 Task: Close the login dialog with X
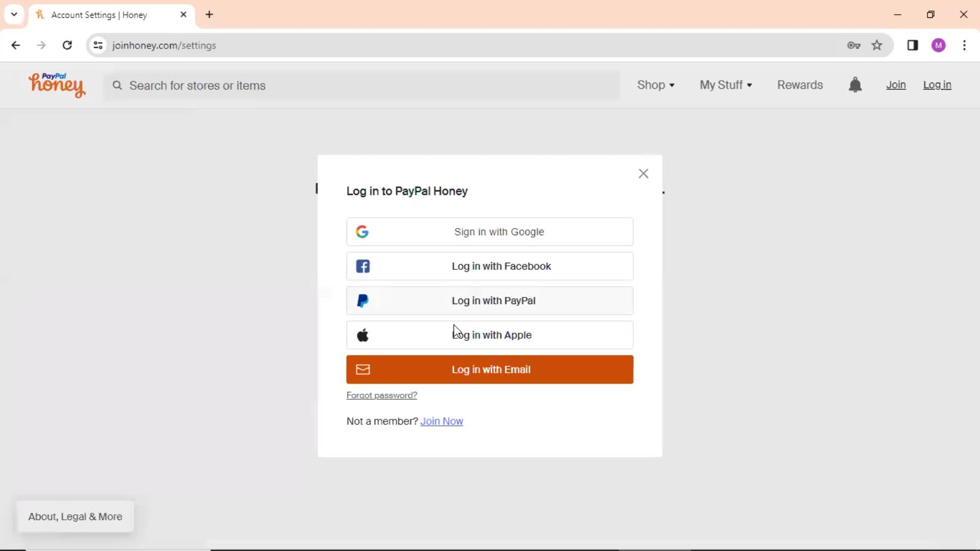pyautogui.click(x=643, y=173)
